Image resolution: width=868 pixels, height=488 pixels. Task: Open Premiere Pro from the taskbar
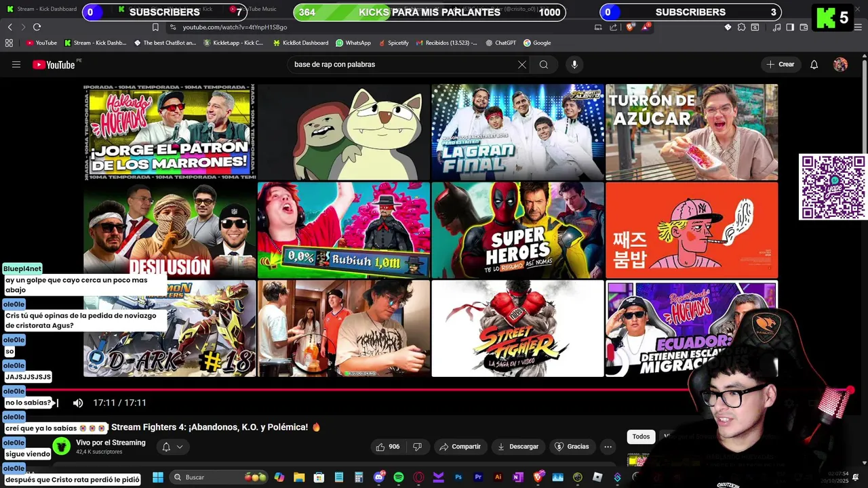tap(478, 477)
